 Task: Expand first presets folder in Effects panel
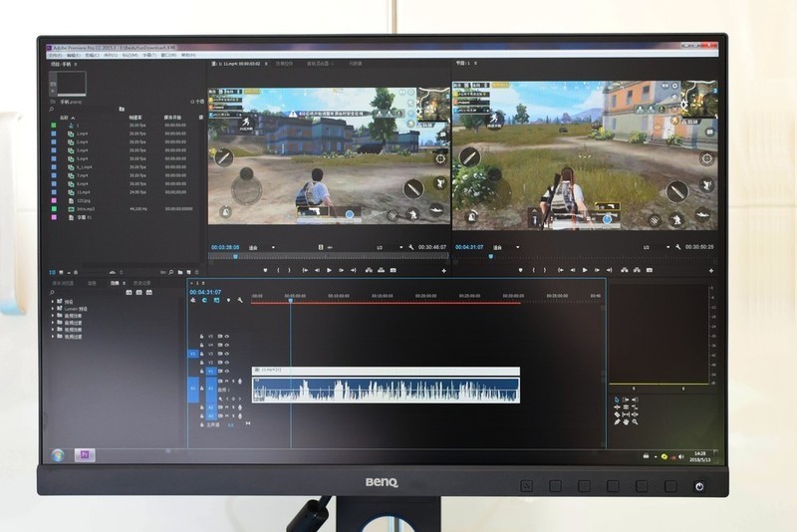click(x=53, y=301)
